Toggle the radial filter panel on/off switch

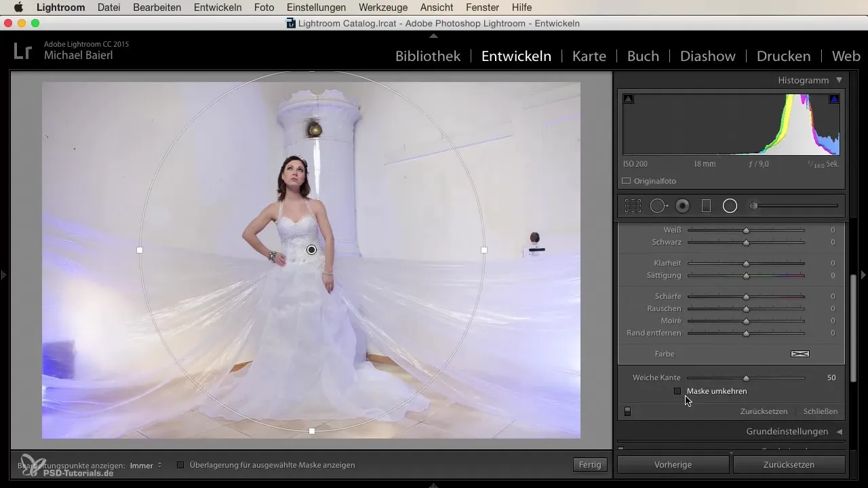tap(627, 411)
